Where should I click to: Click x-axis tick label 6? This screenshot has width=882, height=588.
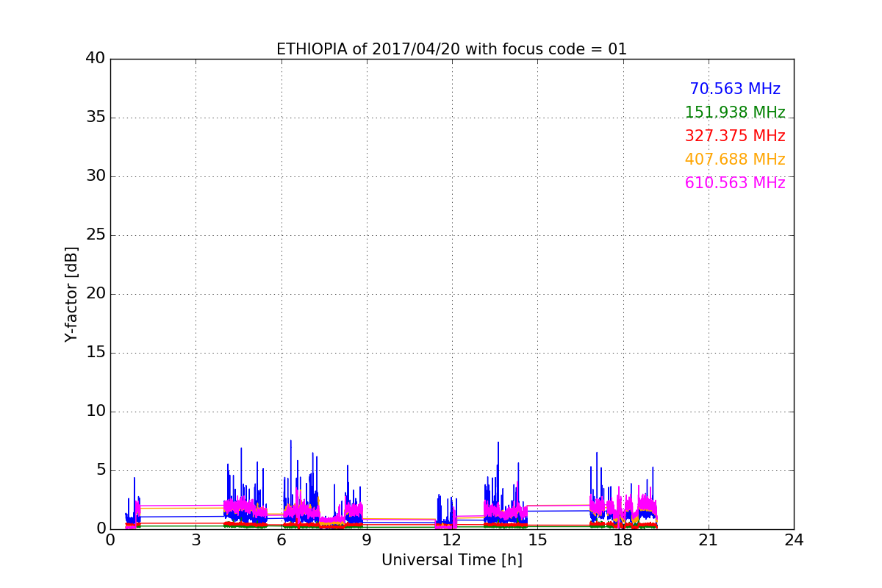(282, 540)
